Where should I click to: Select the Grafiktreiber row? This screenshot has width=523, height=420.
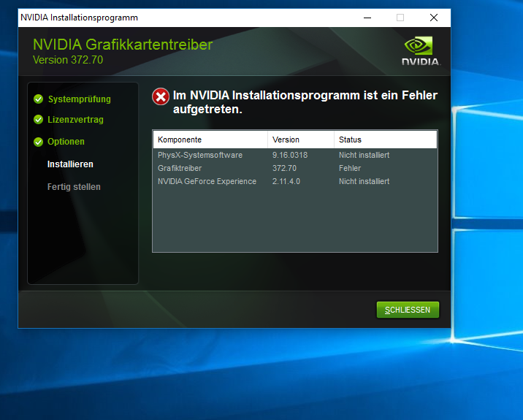(295, 168)
